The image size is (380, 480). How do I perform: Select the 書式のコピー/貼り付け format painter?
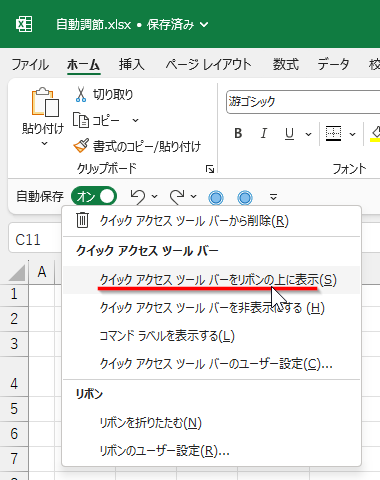pos(137,146)
